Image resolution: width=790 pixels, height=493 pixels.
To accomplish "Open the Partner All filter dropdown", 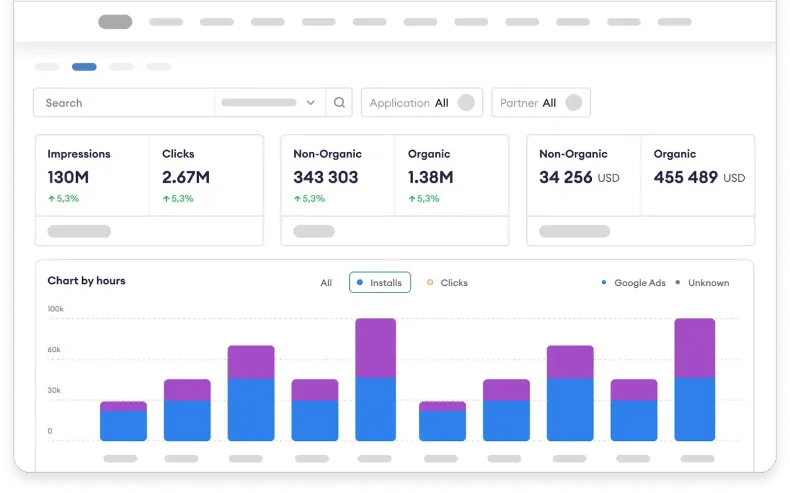I will click(541, 103).
